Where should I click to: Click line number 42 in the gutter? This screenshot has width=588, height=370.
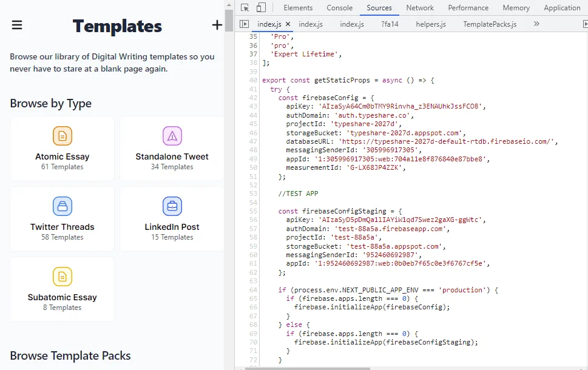[253, 98]
